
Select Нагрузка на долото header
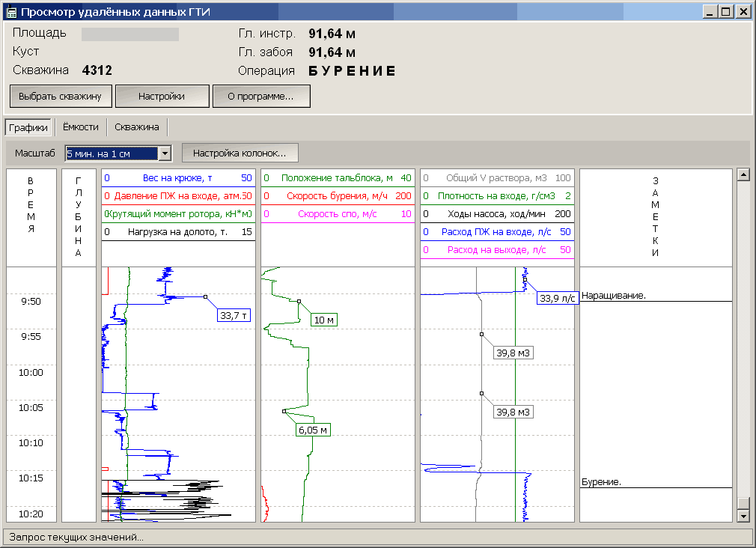tap(178, 231)
